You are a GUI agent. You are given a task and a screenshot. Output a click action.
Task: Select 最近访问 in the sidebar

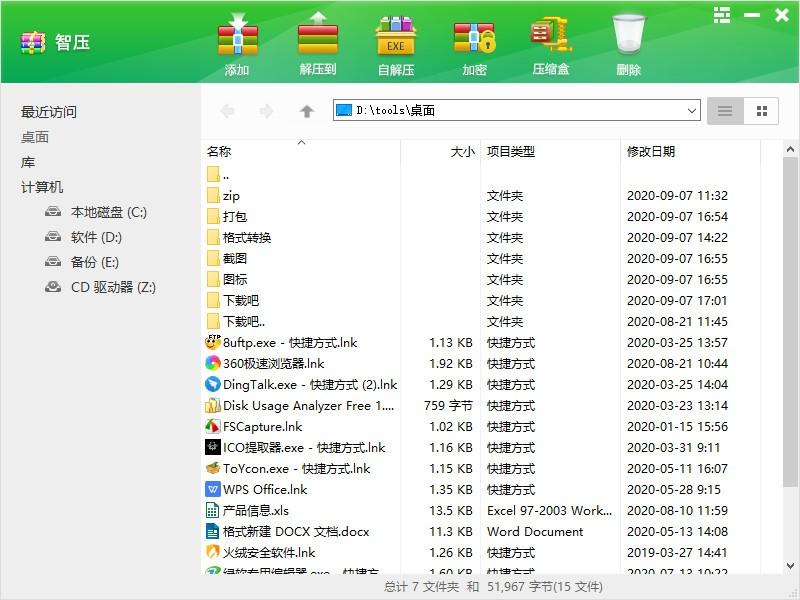[x=49, y=112]
